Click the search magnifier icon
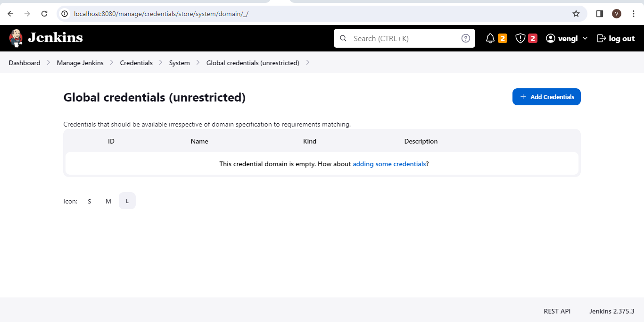 343,38
